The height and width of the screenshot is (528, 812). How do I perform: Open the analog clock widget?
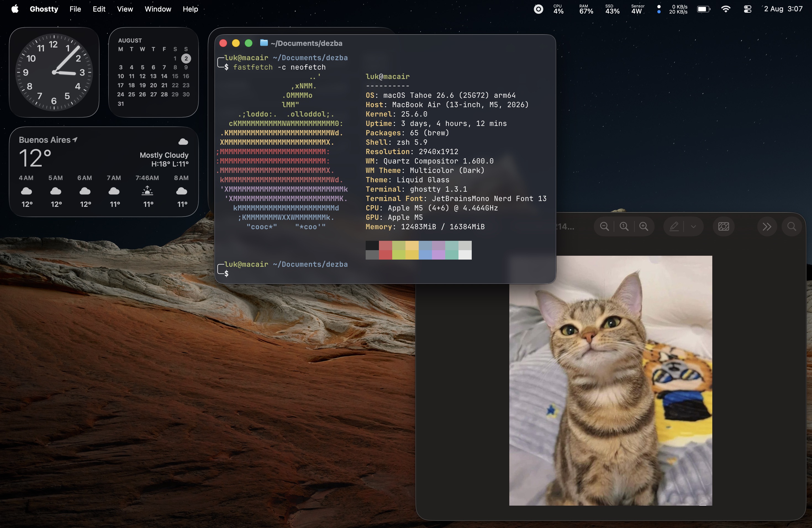tap(54, 72)
